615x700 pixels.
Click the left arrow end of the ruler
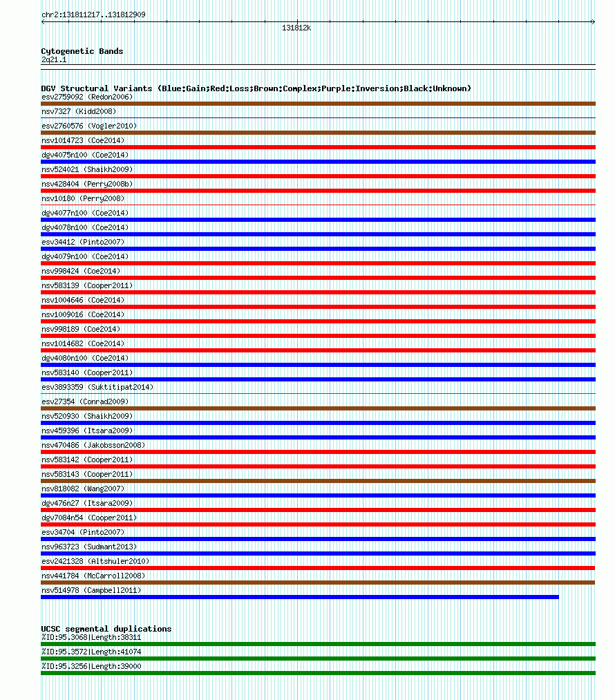click(x=44, y=22)
